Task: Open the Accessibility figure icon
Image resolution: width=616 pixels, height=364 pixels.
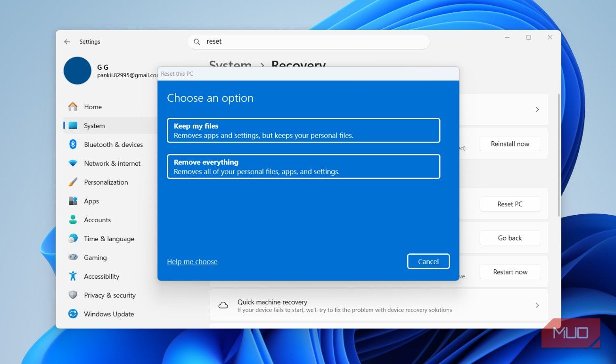Action: (x=73, y=276)
